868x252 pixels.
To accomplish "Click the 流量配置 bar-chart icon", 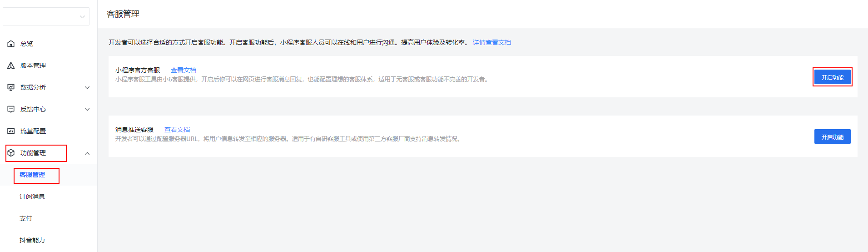I will point(11,131).
